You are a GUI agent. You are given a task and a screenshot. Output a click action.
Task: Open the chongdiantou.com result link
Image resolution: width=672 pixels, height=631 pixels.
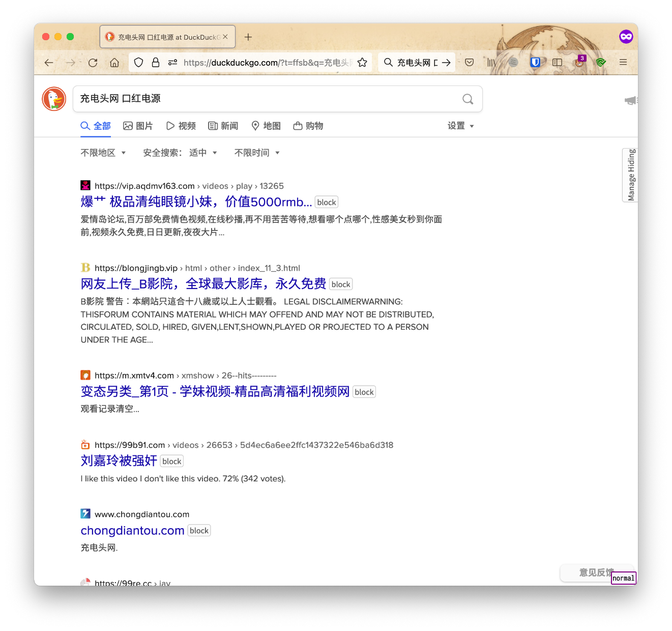coord(132,530)
